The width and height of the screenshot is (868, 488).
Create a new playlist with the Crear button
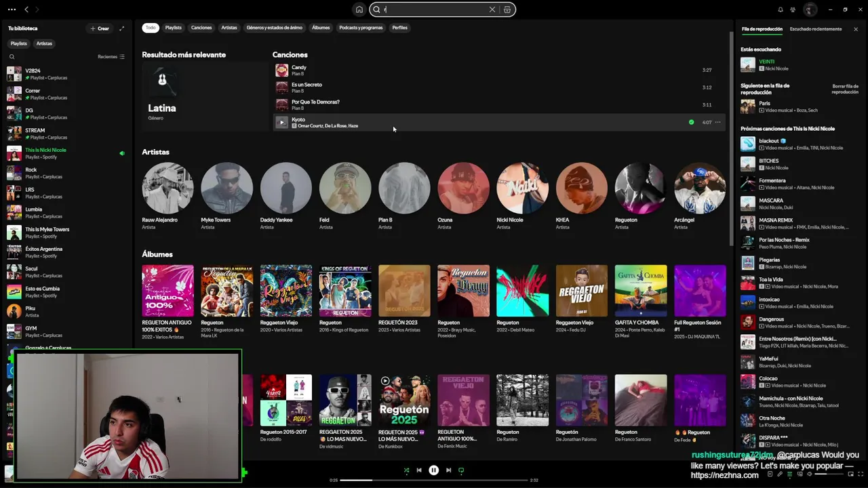100,28
